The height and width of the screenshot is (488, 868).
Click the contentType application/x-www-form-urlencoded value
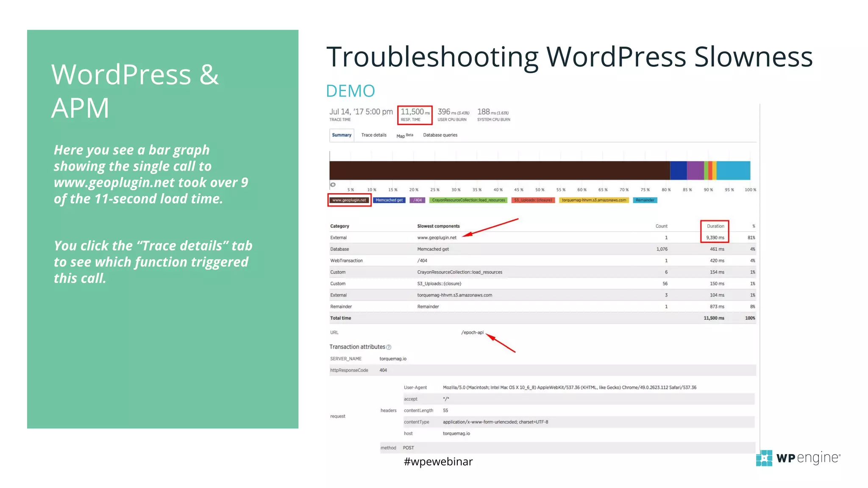click(x=495, y=422)
